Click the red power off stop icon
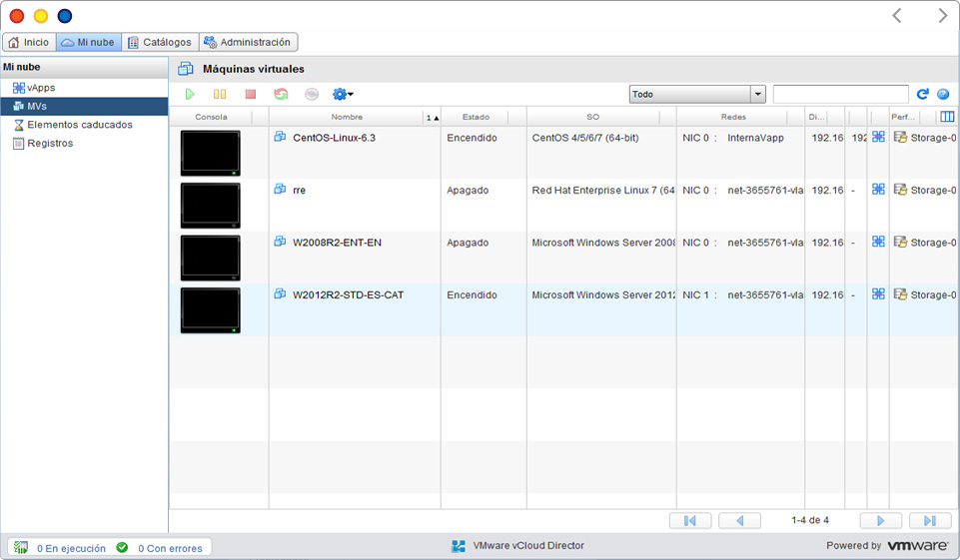The width and height of the screenshot is (960, 560). tap(251, 94)
